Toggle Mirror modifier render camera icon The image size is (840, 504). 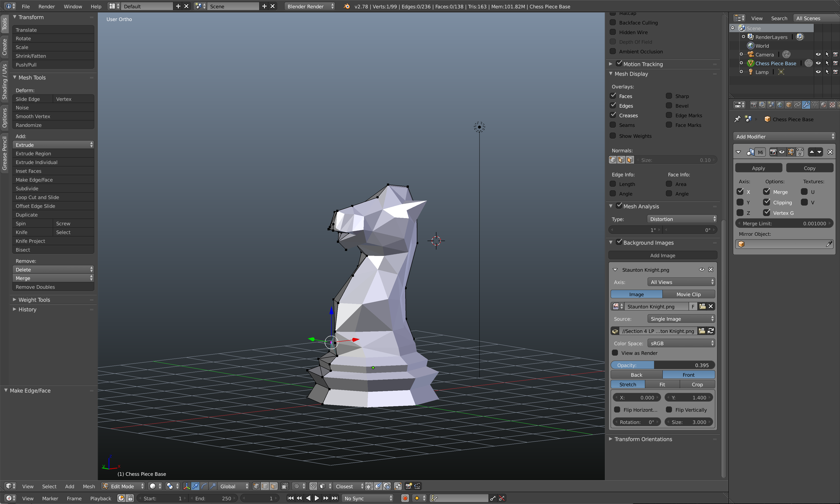point(773,152)
